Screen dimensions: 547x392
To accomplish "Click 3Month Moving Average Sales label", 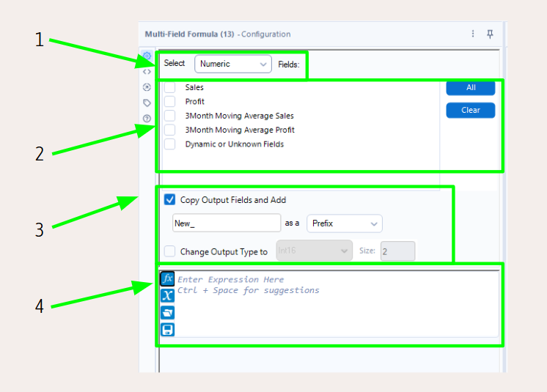I will coord(239,116).
